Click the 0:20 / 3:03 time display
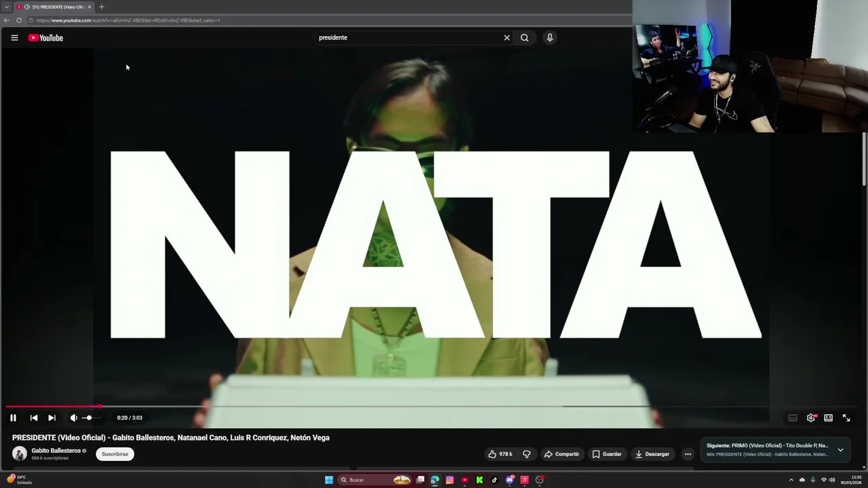868x488 pixels. 130,418
